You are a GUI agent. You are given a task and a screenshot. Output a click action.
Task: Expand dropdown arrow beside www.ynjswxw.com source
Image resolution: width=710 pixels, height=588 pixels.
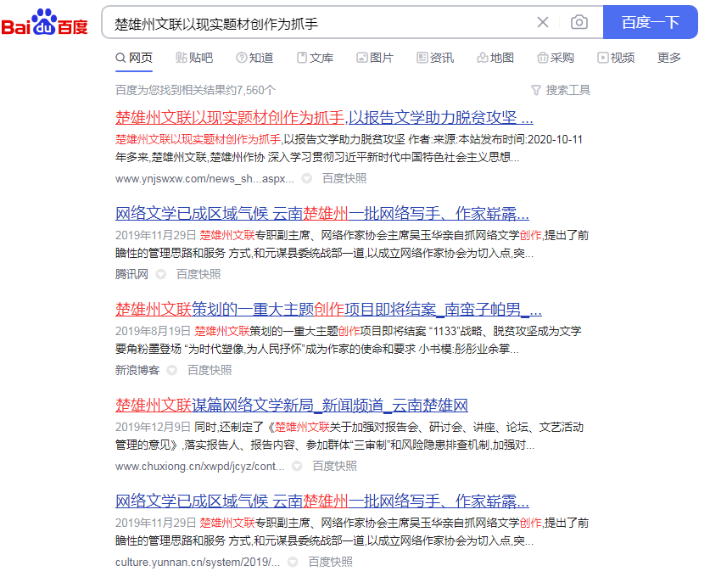pyautogui.click(x=307, y=179)
